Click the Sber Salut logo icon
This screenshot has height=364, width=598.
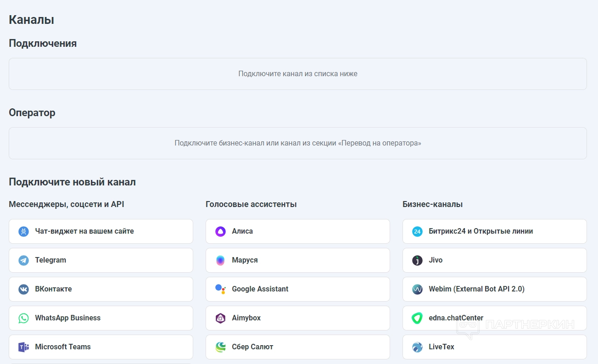220,347
